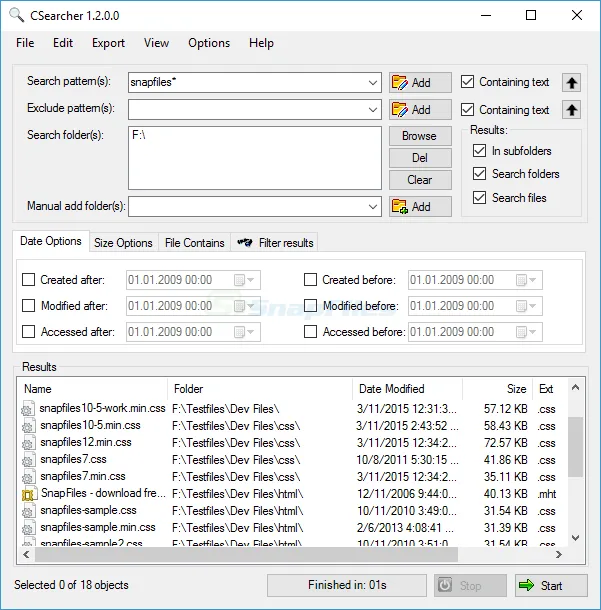The height and width of the screenshot is (610, 601).
Task: Click the Browse button
Action: coord(420,136)
